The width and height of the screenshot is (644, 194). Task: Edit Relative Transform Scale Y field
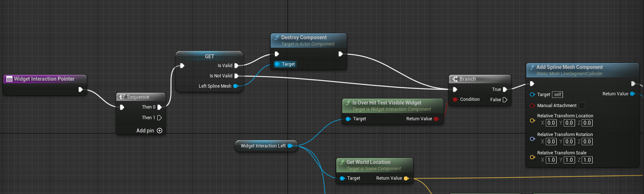[569, 160]
